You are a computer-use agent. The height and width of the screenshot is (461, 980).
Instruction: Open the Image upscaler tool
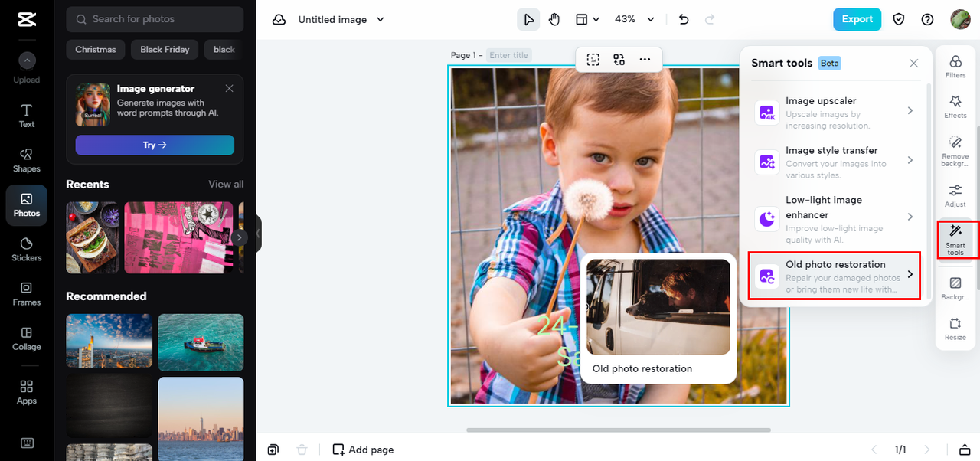[x=835, y=113]
